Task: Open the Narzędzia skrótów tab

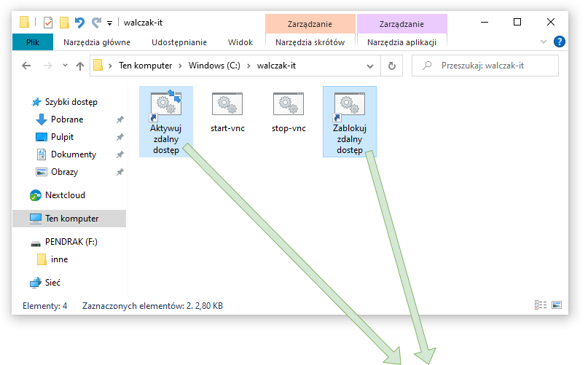Action: [310, 42]
